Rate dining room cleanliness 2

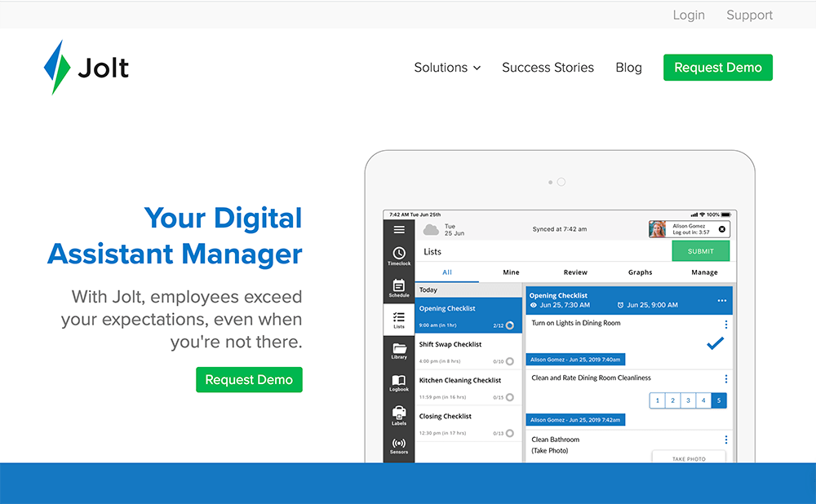tap(673, 400)
